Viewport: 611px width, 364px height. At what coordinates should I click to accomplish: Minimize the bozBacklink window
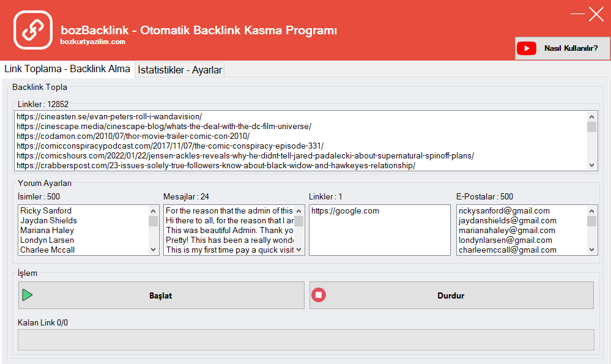click(x=577, y=13)
